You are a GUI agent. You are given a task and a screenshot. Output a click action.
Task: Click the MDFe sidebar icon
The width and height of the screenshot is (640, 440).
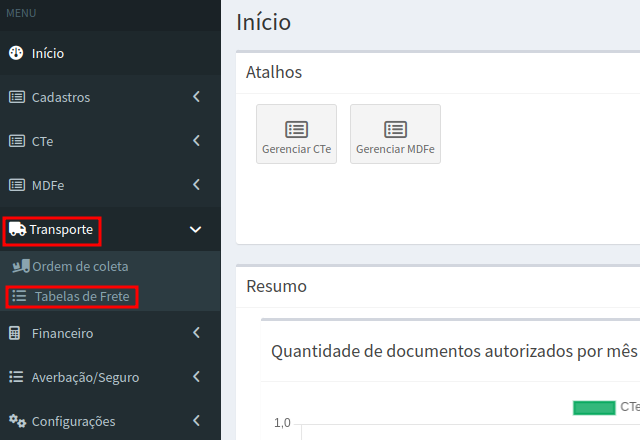16,185
